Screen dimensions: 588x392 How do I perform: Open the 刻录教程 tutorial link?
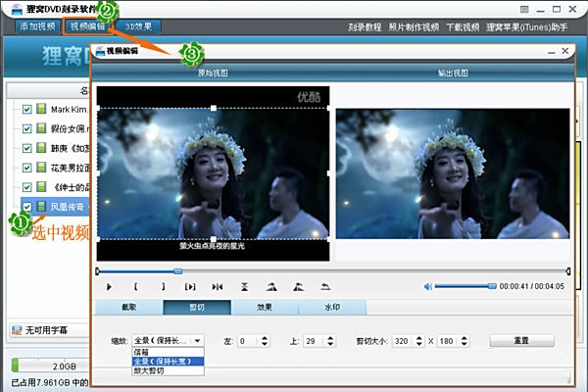pos(365,27)
